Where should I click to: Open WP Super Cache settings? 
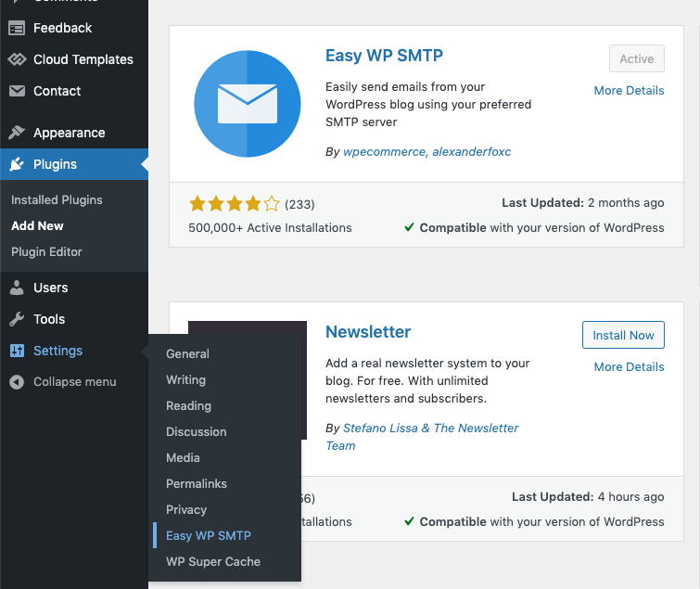213,561
